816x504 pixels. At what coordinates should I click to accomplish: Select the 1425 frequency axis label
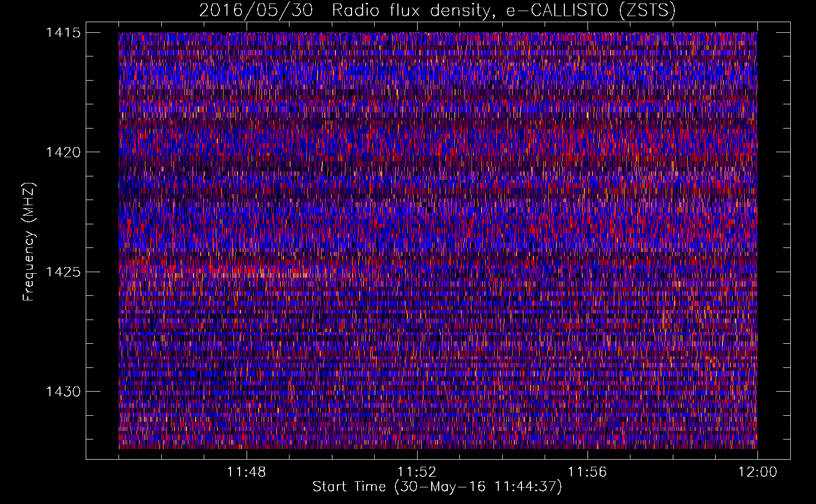(63, 272)
